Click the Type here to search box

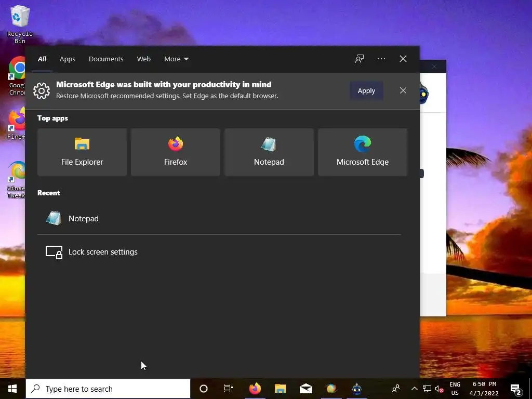(x=108, y=389)
